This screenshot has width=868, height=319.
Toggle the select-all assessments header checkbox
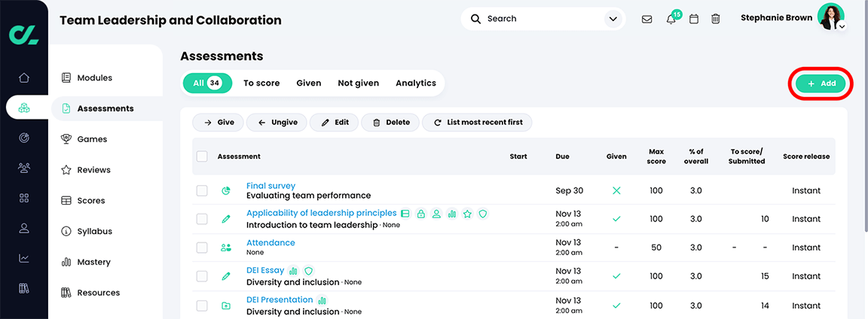pos(202,156)
